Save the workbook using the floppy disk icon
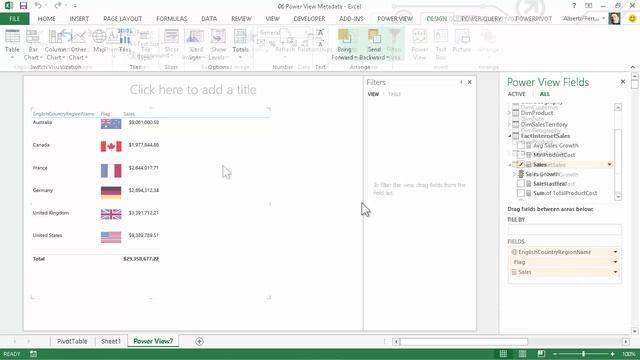 point(23,6)
